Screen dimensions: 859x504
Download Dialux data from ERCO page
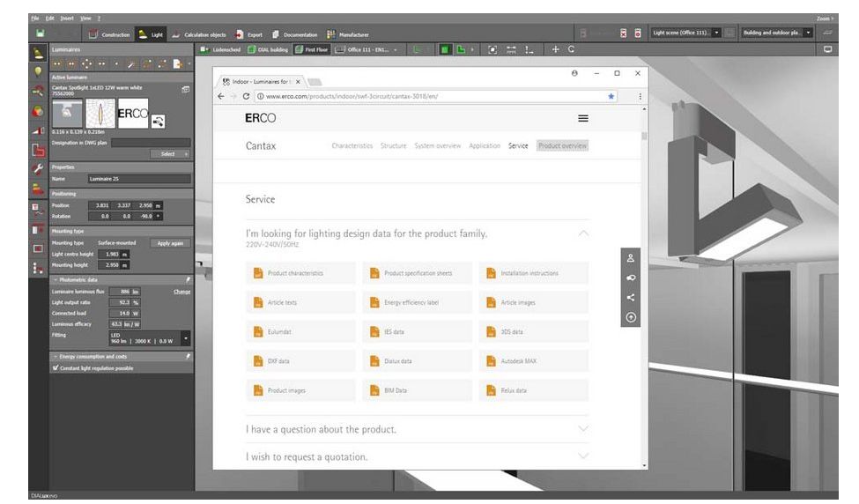tap(417, 361)
